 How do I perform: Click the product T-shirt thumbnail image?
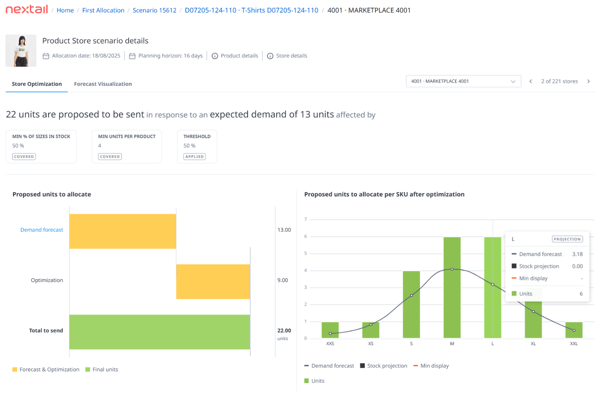[21, 51]
